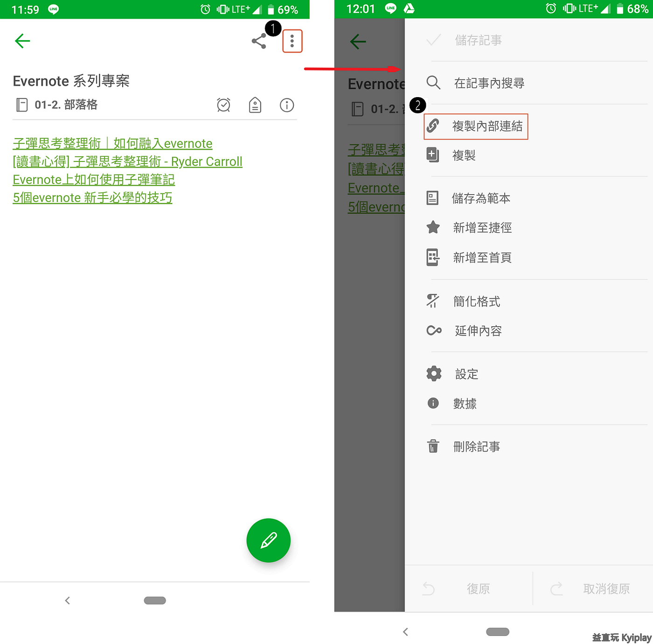Open the link 子彈思考整理術｜如何融入evernote
This screenshot has width=653, height=644.
click(112, 143)
